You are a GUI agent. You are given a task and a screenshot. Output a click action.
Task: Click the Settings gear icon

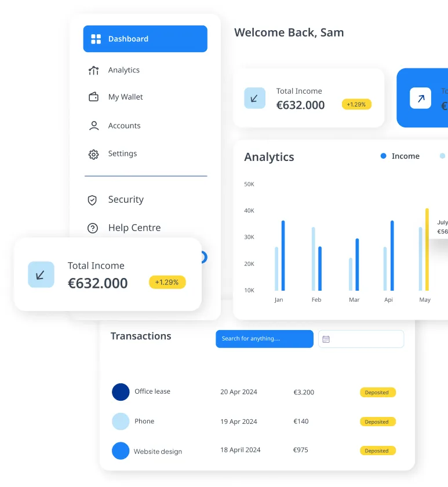[93, 155]
